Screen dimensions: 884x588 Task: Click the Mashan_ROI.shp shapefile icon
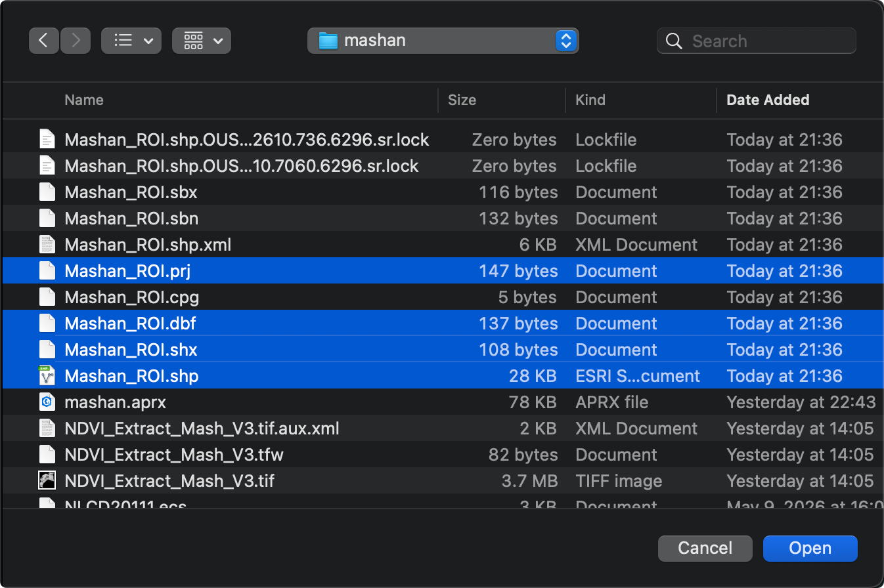point(46,376)
